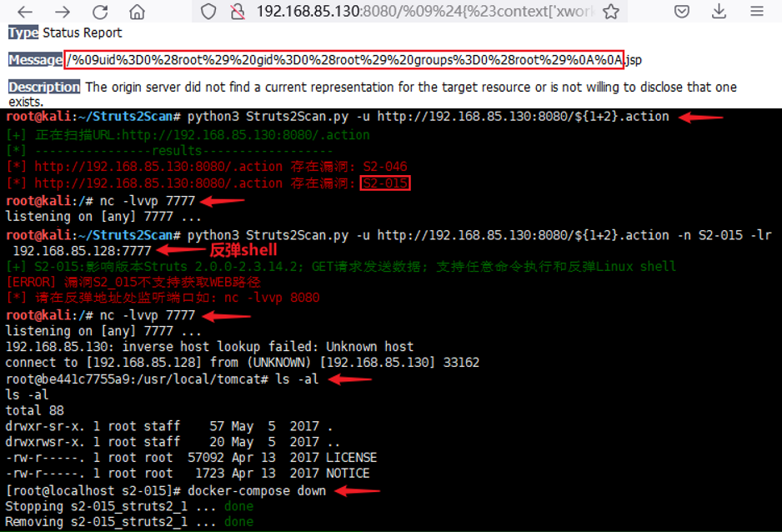Focus the address bar showing 192.168.85.130:8080
782x532 pixels.
(409, 12)
